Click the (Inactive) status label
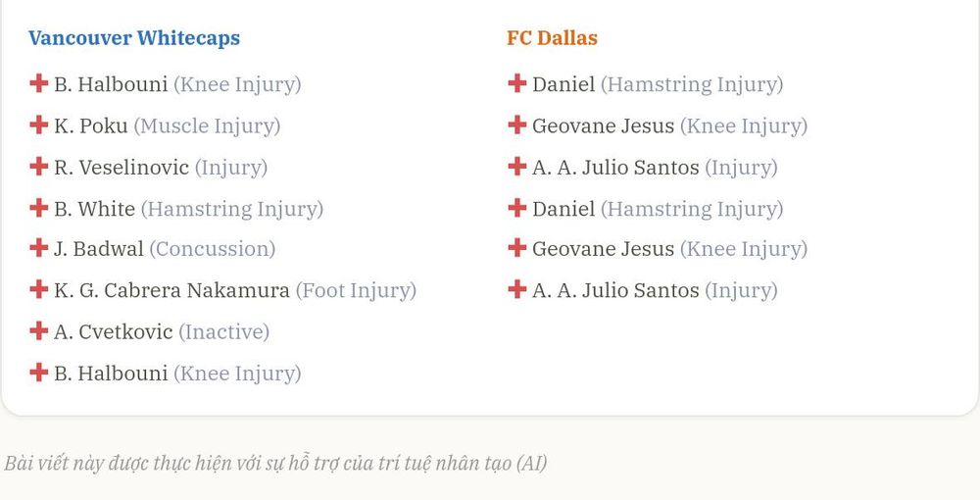The height and width of the screenshot is (500, 980). coord(223,332)
